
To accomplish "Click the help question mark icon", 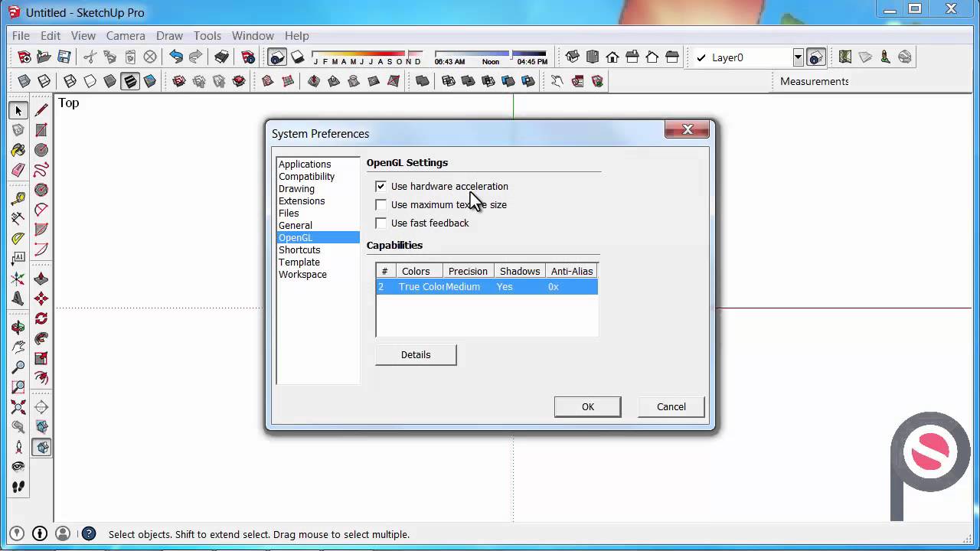I will (x=89, y=534).
